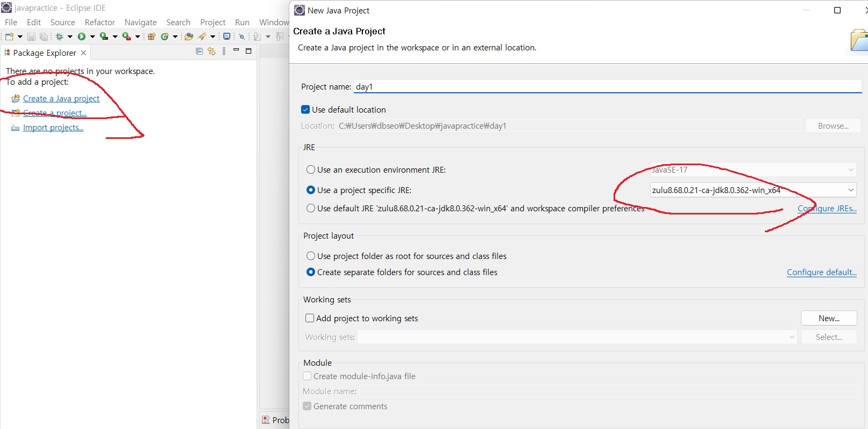Close the Package Explorer tab
Screen dimensions: 868x429
click(x=83, y=53)
